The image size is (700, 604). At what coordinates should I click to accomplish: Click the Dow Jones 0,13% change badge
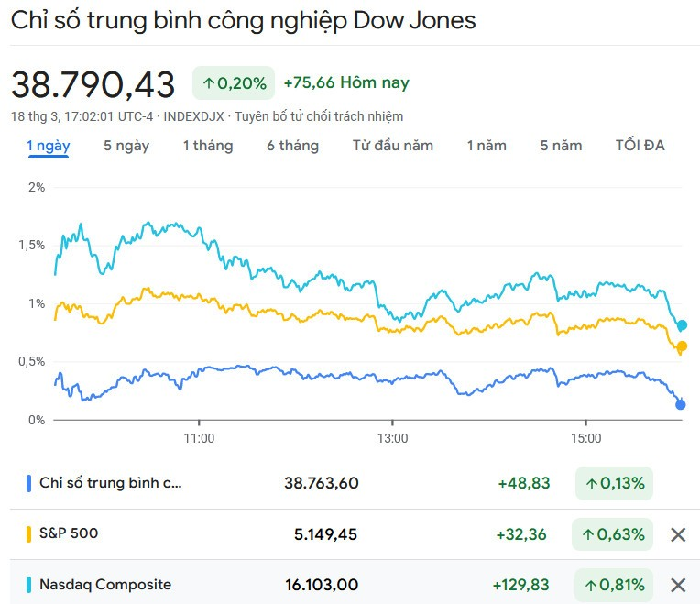tap(614, 483)
